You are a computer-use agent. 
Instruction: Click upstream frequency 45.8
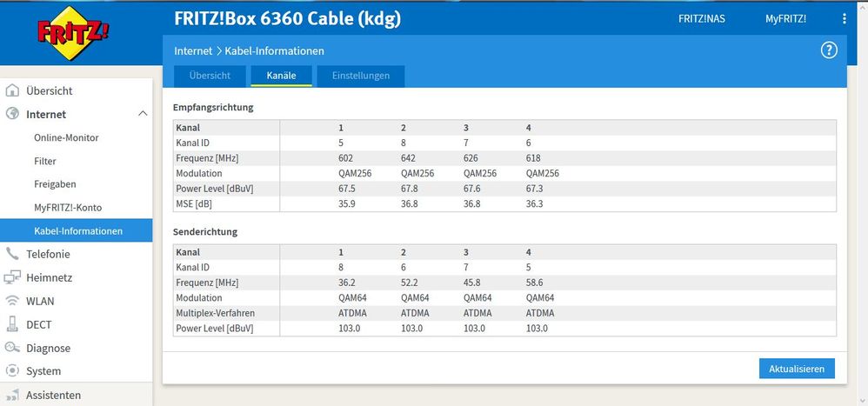point(471,283)
